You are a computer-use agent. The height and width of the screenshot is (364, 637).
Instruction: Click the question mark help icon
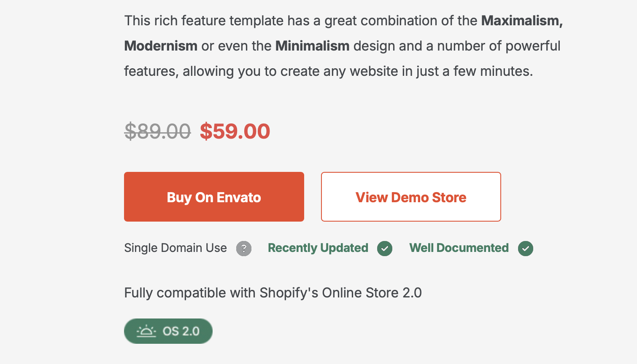[x=244, y=249]
